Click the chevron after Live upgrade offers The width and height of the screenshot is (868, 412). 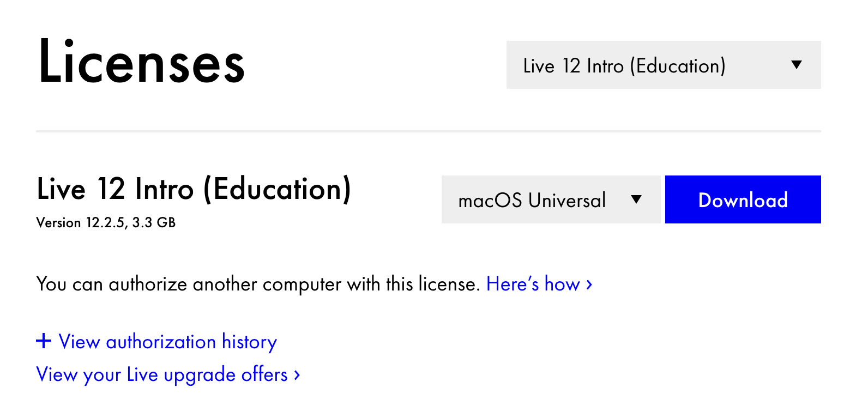[297, 375]
